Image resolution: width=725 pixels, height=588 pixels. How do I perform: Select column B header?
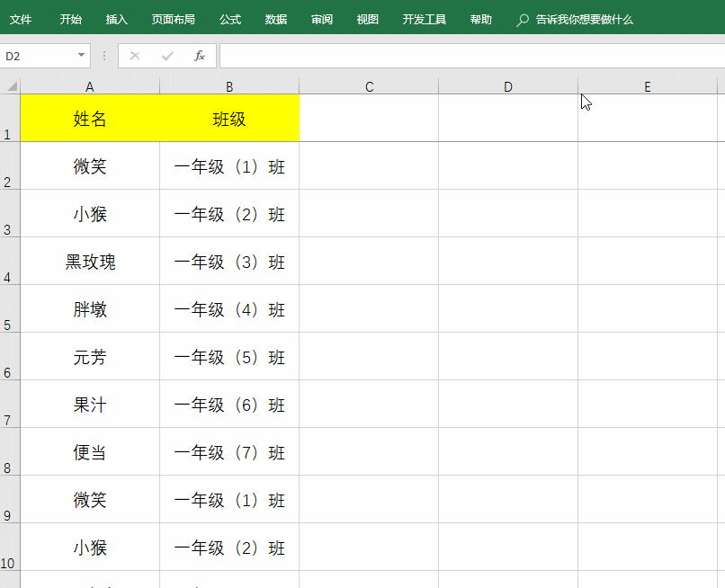(x=229, y=86)
